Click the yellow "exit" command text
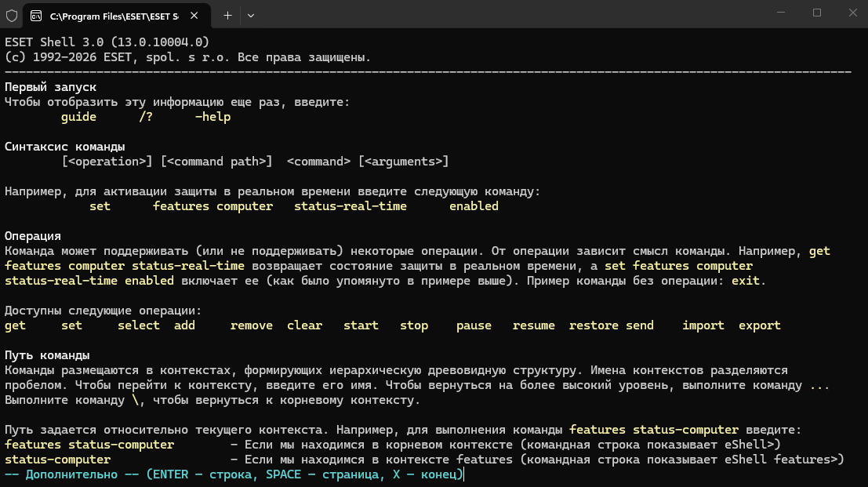Image resolution: width=868 pixels, height=487 pixels. point(746,281)
